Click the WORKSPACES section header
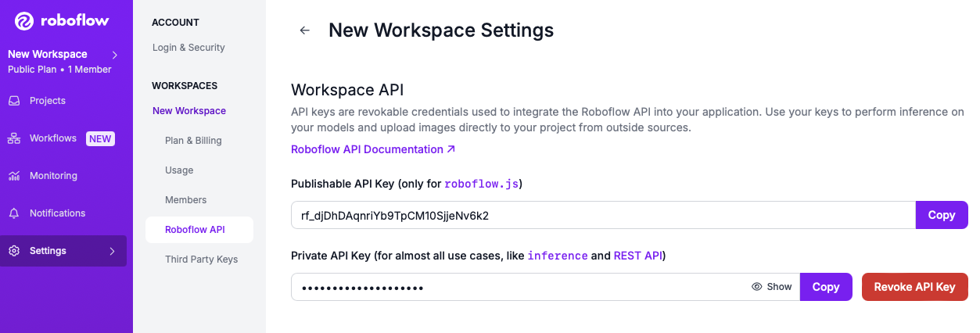The image size is (980, 333). (x=185, y=86)
